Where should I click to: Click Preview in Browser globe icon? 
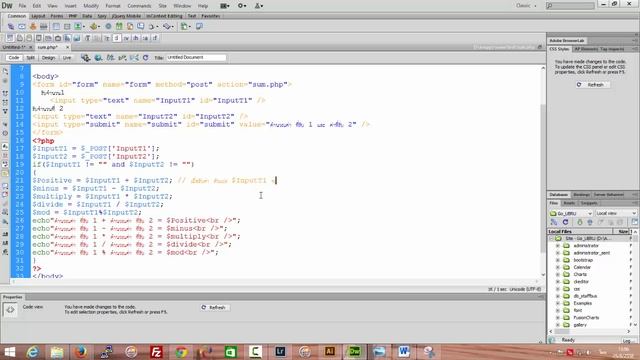pyautogui.click(x=98, y=58)
